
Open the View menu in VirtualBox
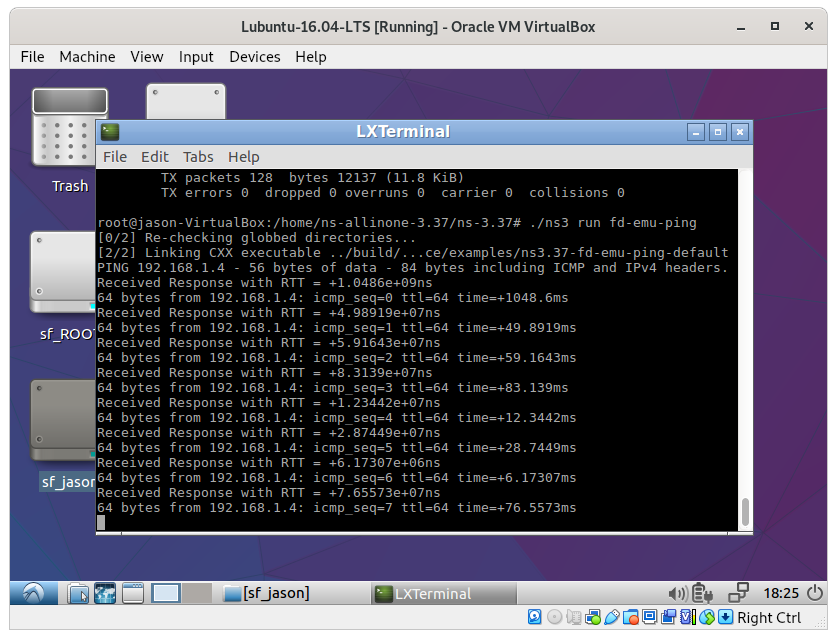[x=147, y=57]
